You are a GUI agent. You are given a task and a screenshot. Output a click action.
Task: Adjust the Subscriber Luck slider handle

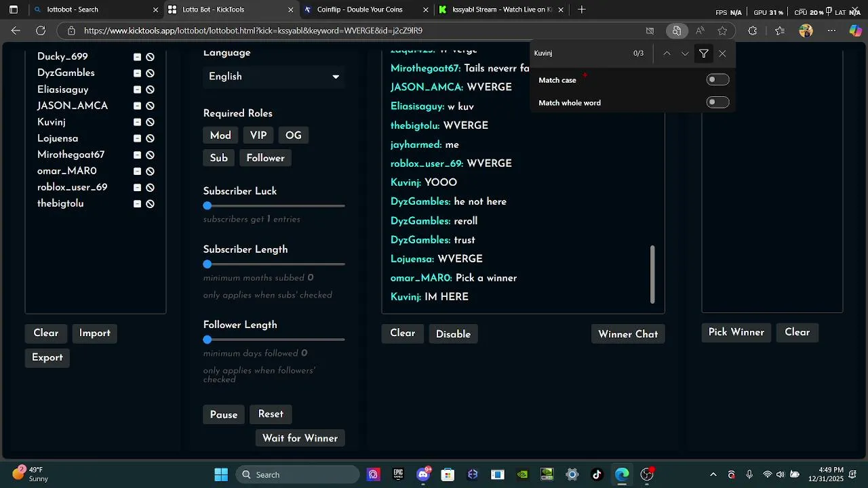[x=208, y=206]
